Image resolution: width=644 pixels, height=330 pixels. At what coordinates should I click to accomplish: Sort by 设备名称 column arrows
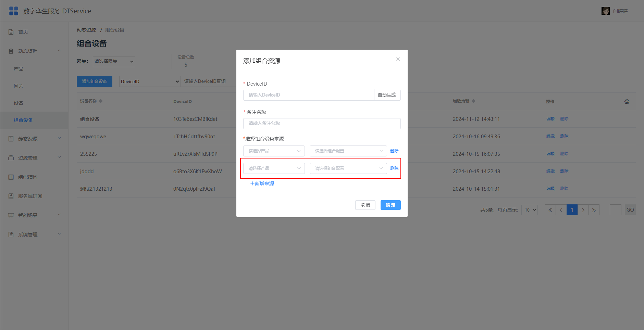pyautogui.click(x=101, y=101)
